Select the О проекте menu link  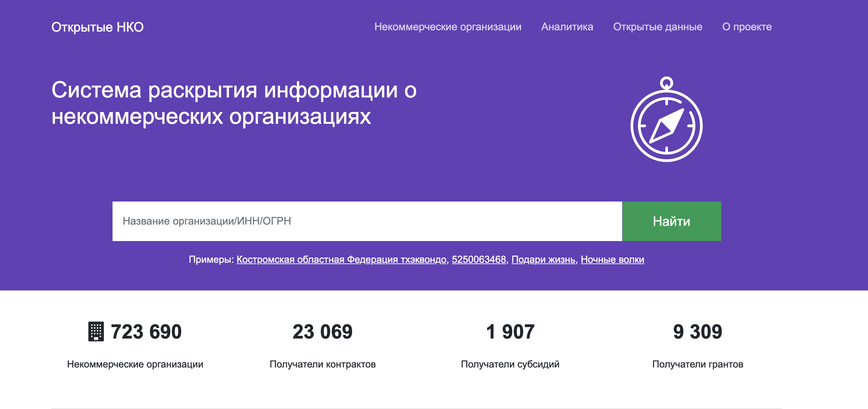click(x=746, y=27)
